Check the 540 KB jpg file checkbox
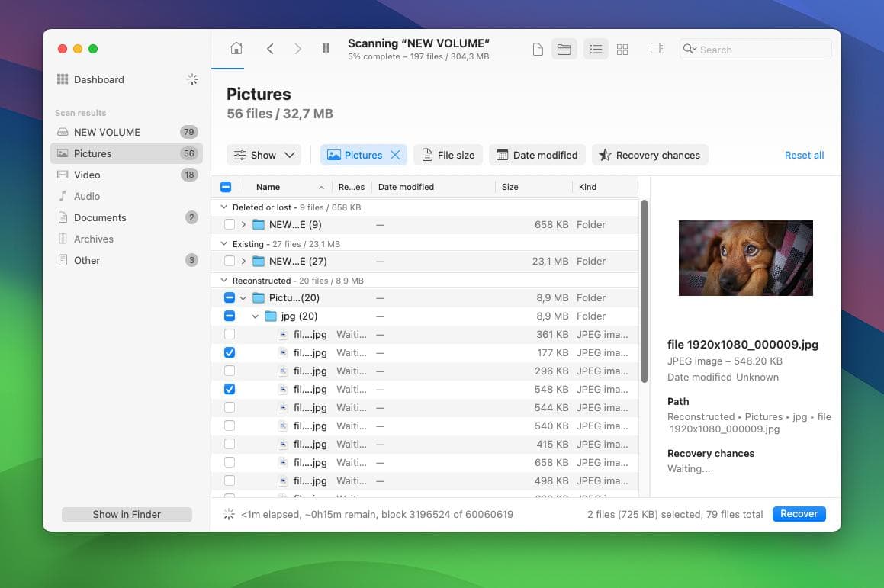This screenshot has height=588, width=884. [230, 426]
